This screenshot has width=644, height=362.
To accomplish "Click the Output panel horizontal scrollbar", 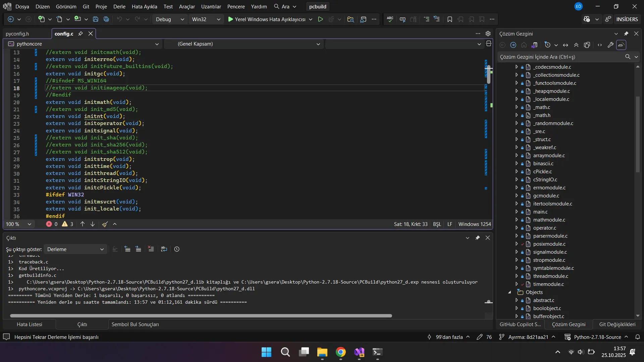I will tap(201, 316).
